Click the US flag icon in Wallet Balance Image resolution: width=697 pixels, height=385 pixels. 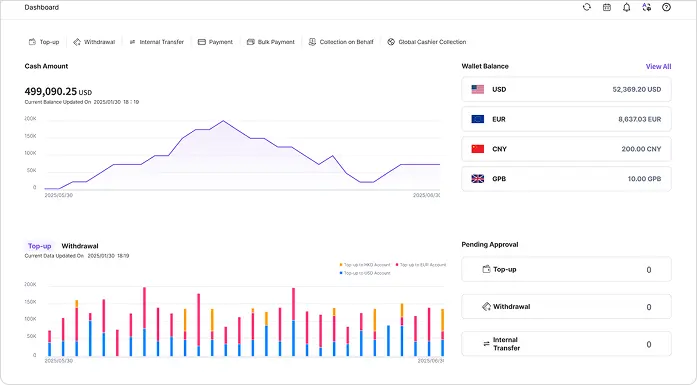(x=478, y=89)
